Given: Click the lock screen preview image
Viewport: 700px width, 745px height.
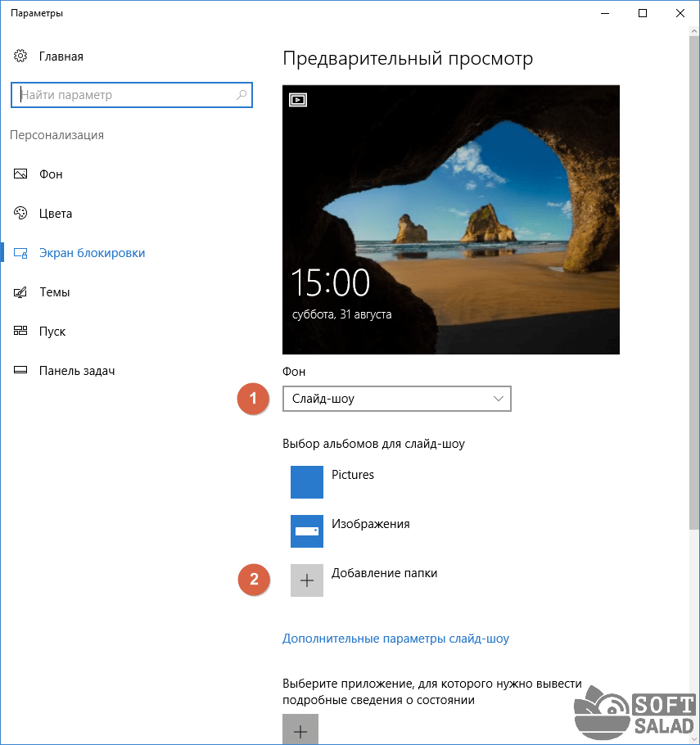Looking at the screenshot, I should [x=451, y=219].
